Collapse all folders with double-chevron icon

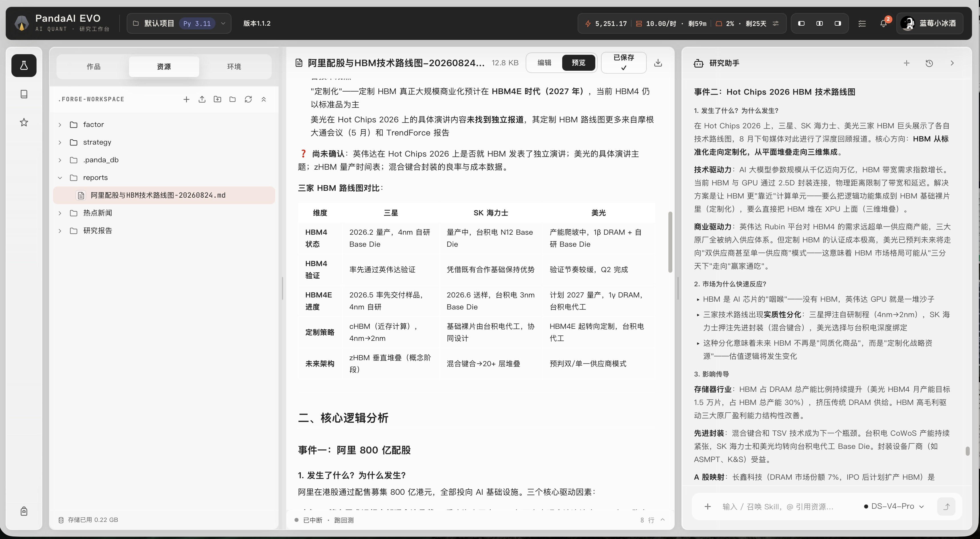(264, 99)
